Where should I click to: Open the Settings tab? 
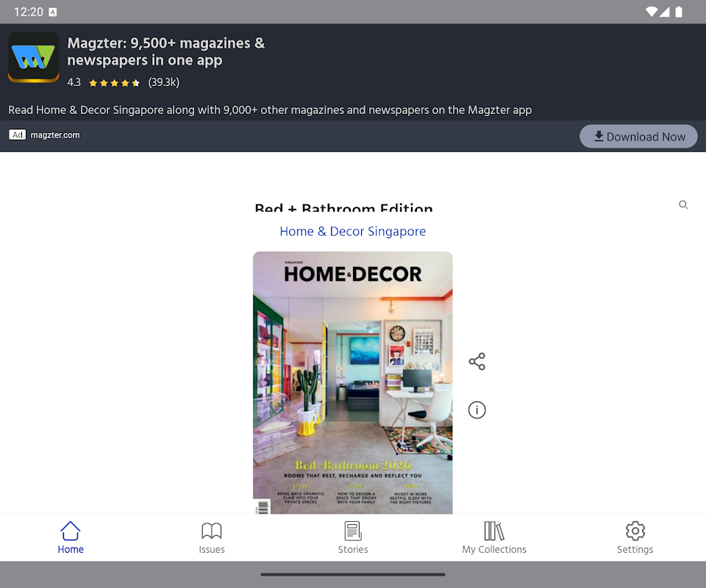click(x=635, y=537)
